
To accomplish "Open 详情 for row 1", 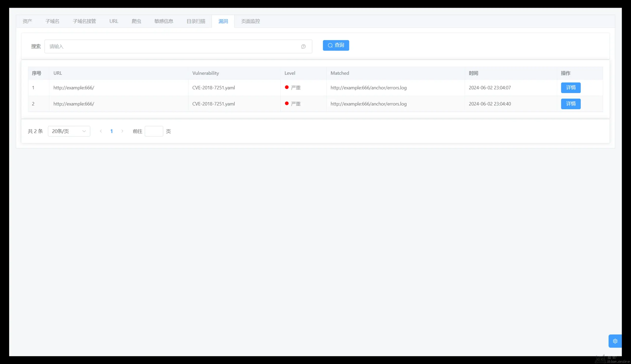I will point(570,88).
